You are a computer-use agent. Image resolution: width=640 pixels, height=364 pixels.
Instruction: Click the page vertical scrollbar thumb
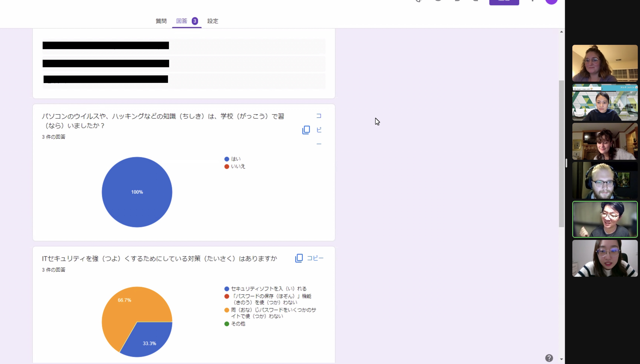(x=561, y=154)
